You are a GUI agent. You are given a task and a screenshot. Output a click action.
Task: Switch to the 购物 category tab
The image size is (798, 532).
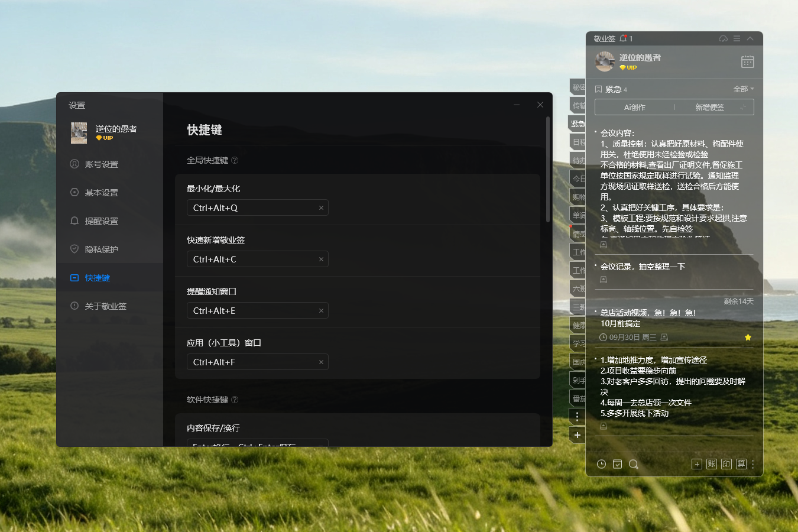coord(578,197)
